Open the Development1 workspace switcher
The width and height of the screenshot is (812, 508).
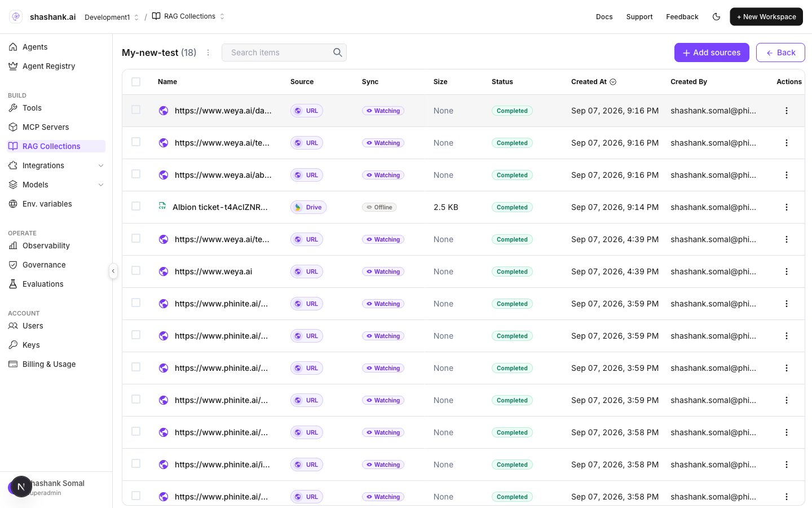coord(112,17)
